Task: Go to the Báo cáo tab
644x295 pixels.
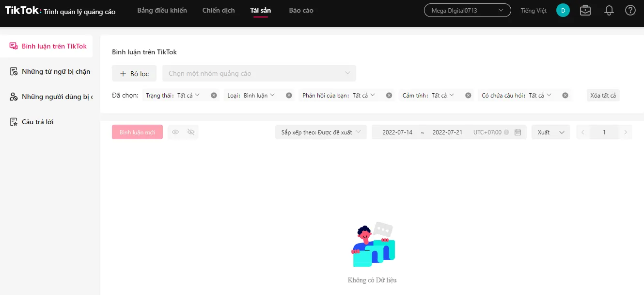Action: coord(301,11)
